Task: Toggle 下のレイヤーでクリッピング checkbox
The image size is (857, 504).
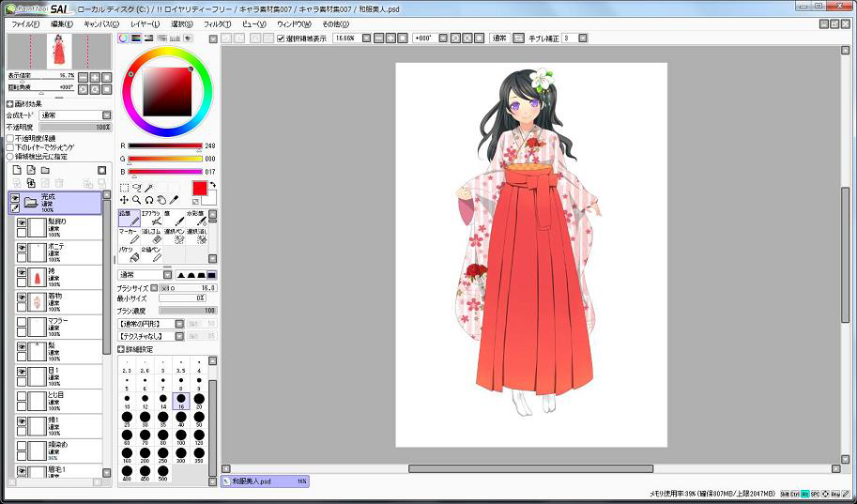Action: tap(10, 147)
